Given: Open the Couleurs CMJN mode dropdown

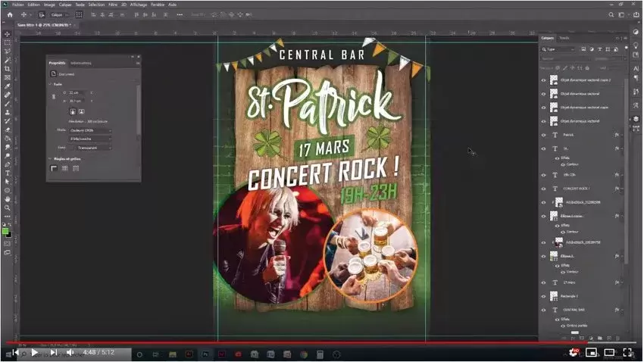Looking at the screenshot, I should coord(90,130).
